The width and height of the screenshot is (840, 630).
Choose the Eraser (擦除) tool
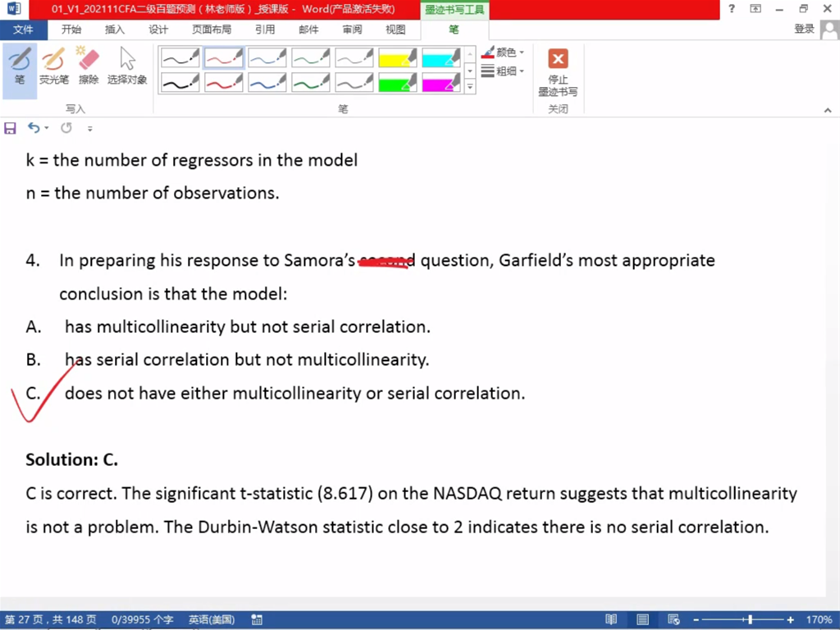tap(88, 66)
